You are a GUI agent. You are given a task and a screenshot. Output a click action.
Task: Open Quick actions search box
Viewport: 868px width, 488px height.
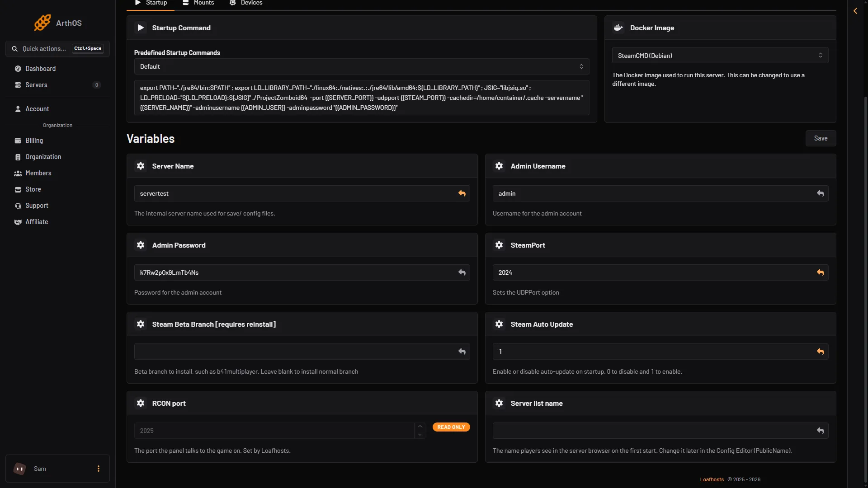[x=57, y=48]
